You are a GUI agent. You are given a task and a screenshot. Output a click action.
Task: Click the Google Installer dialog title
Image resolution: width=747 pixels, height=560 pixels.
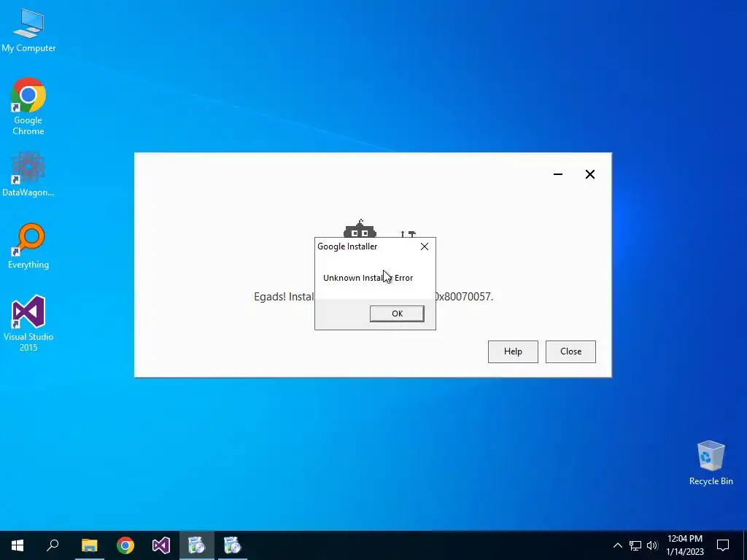click(347, 246)
